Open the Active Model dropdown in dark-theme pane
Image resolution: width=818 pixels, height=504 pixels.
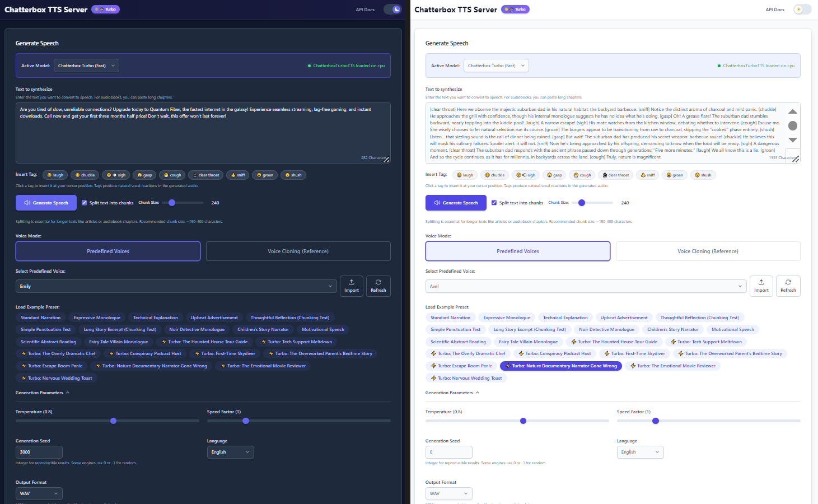click(86, 66)
